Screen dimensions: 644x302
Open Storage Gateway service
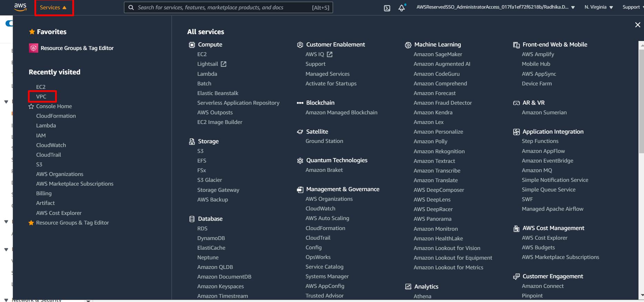pos(218,190)
